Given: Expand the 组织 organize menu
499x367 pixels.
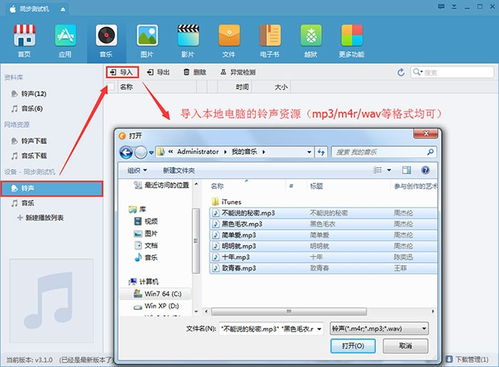Looking at the screenshot, I should (137, 170).
